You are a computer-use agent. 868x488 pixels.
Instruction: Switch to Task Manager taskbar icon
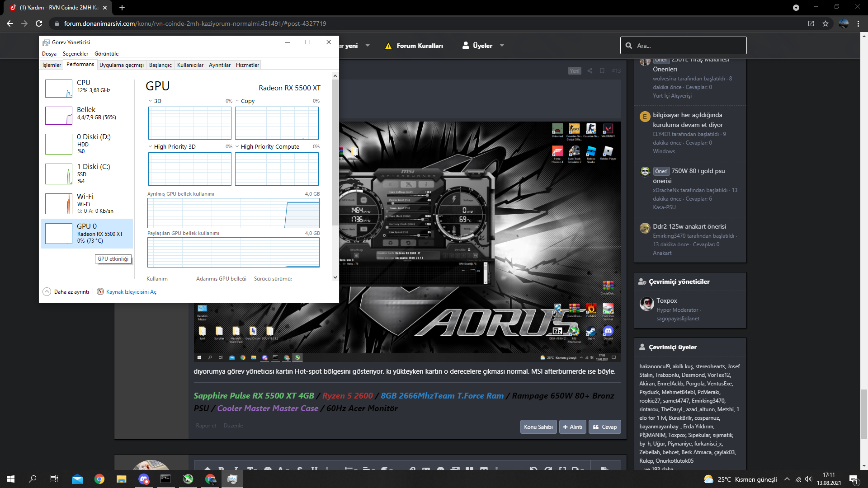point(232,479)
